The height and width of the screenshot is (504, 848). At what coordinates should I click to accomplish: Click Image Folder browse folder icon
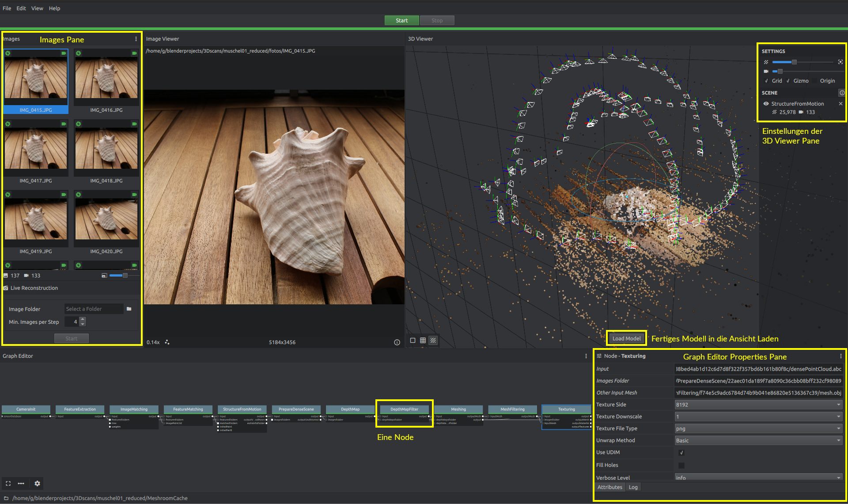click(129, 309)
